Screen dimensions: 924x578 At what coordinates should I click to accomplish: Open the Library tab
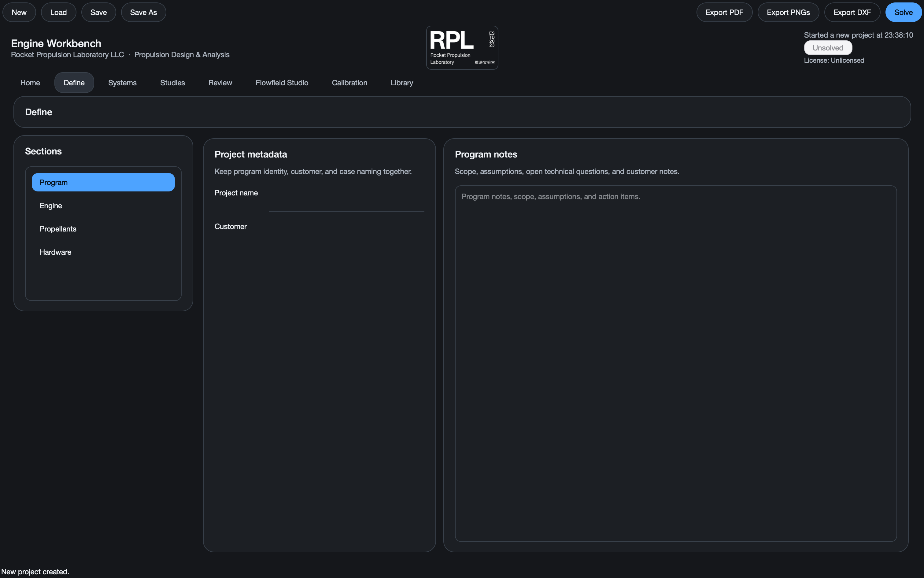[402, 83]
